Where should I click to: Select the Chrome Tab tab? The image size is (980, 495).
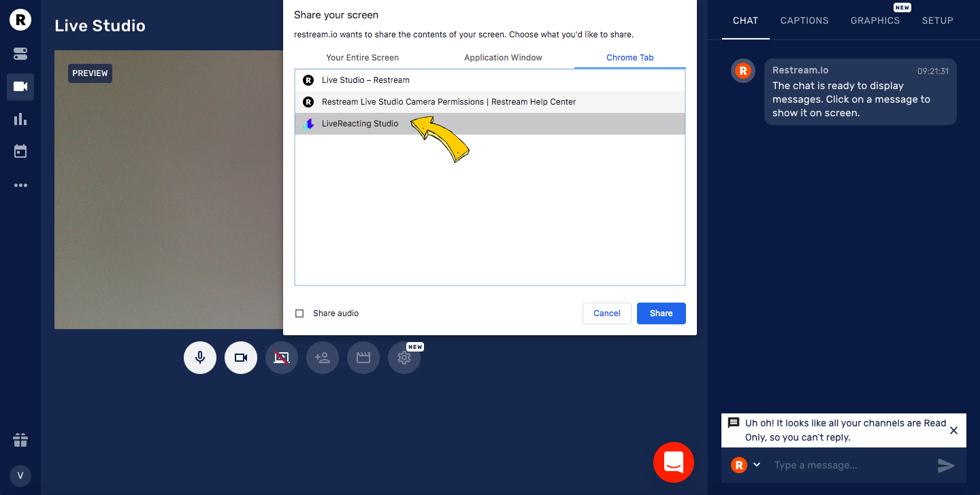(x=630, y=58)
